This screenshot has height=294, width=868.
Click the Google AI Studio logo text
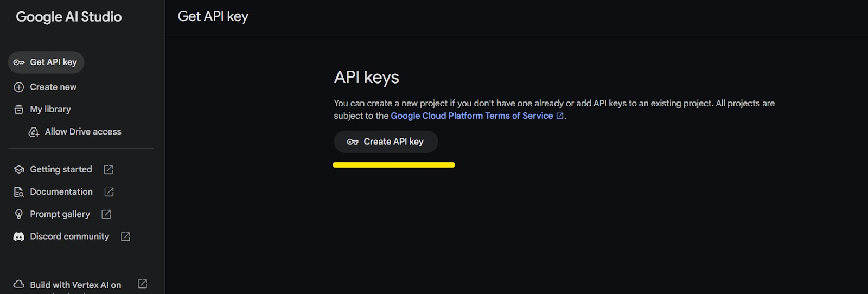(69, 17)
